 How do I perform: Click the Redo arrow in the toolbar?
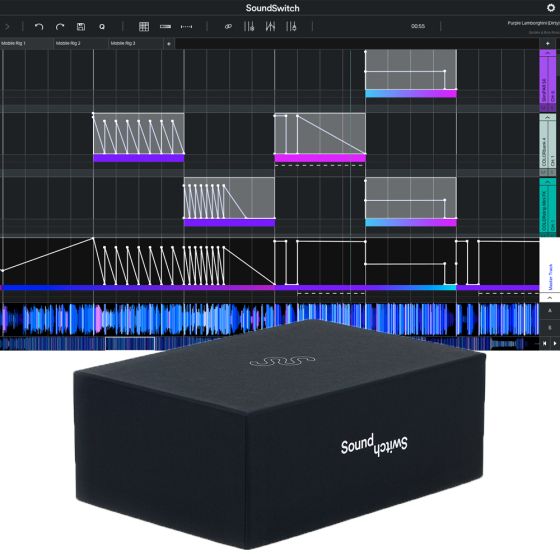(x=60, y=27)
